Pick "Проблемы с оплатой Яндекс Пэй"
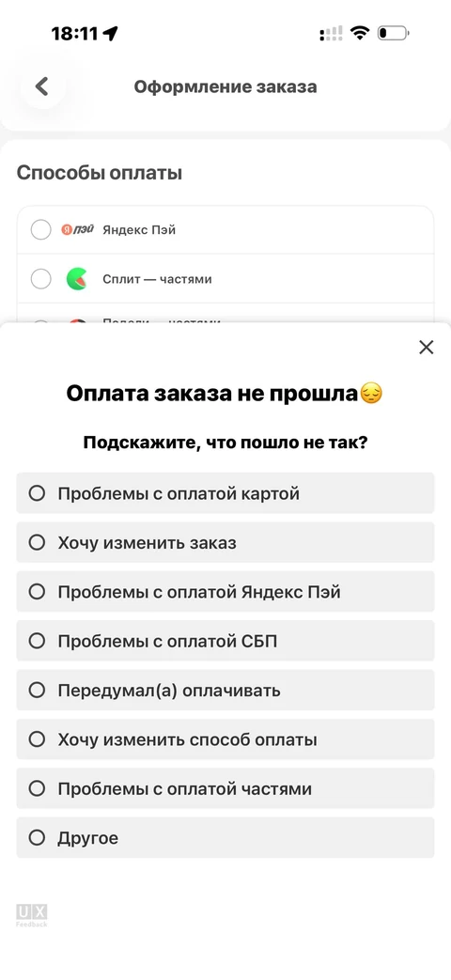Screen dimensions: 451x980 [x=225, y=591]
